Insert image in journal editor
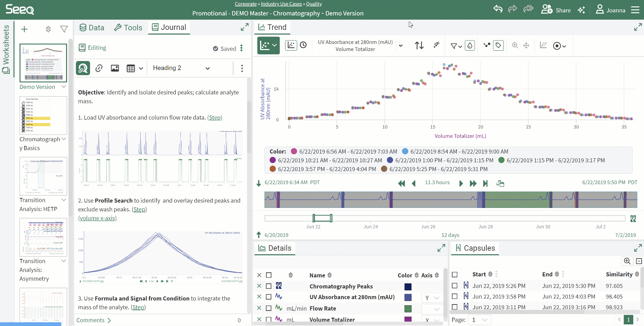Viewport: 644px width, 326px height. (115, 68)
